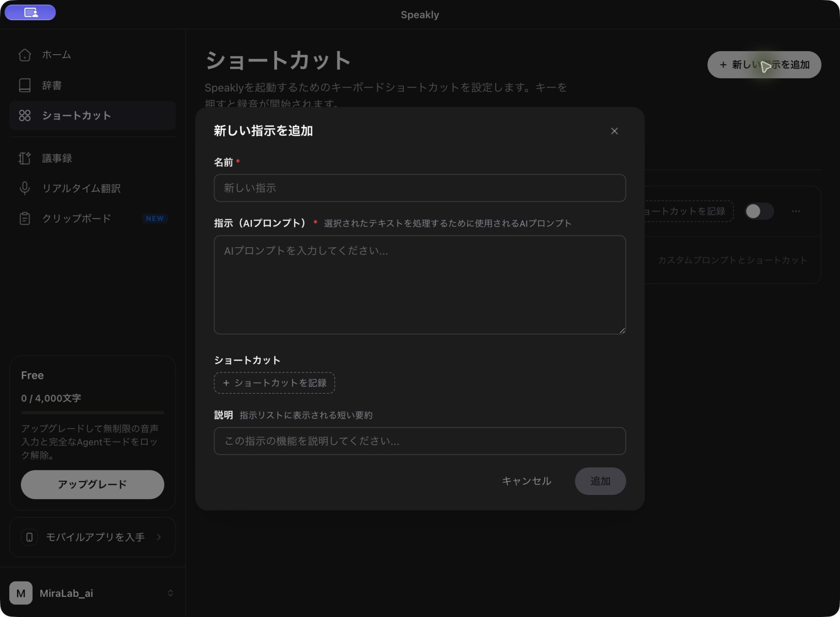Screen dimensions: 840x617
Task: Click the NEW badge beside クリップボード
Action: pos(155,218)
